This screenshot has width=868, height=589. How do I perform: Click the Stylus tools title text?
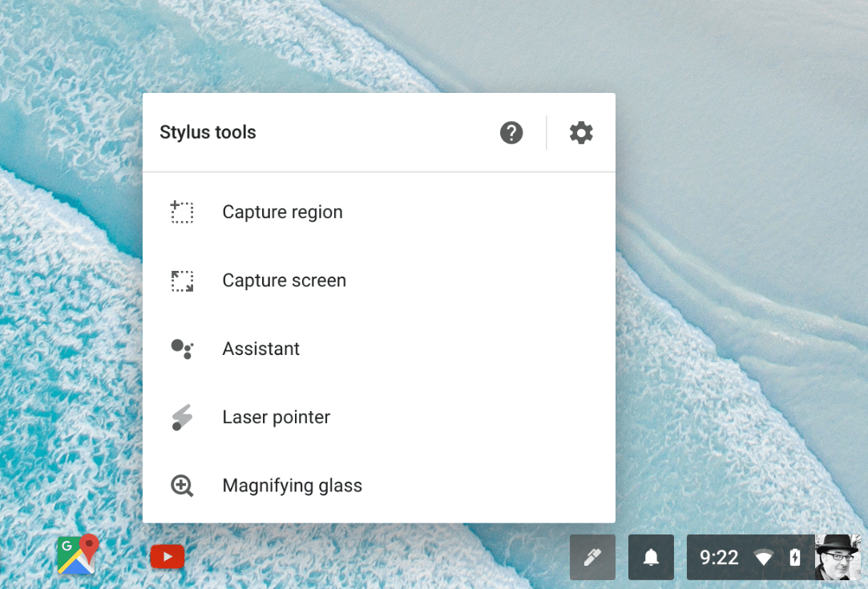coord(208,133)
